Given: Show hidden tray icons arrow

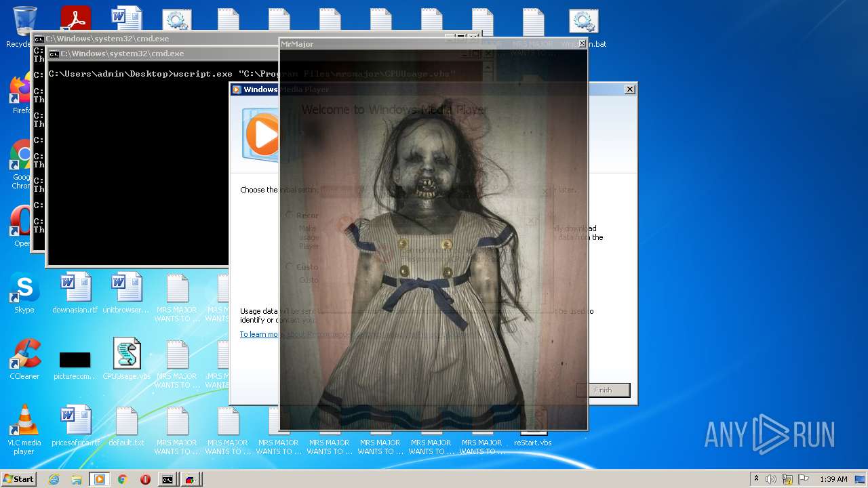Looking at the screenshot, I should (x=756, y=479).
